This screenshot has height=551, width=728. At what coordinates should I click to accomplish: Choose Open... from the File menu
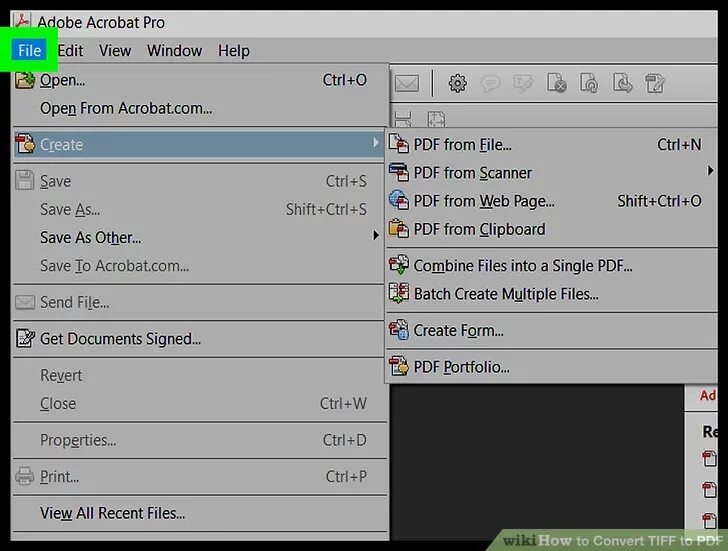click(200, 80)
